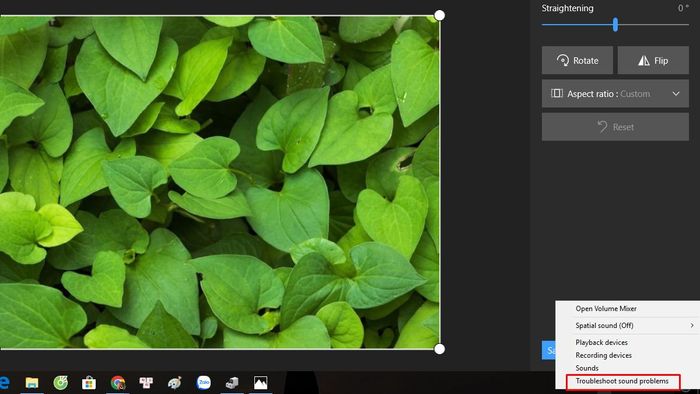Click the undo arrow icon on Reset
700x394 pixels.
[602, 127]
